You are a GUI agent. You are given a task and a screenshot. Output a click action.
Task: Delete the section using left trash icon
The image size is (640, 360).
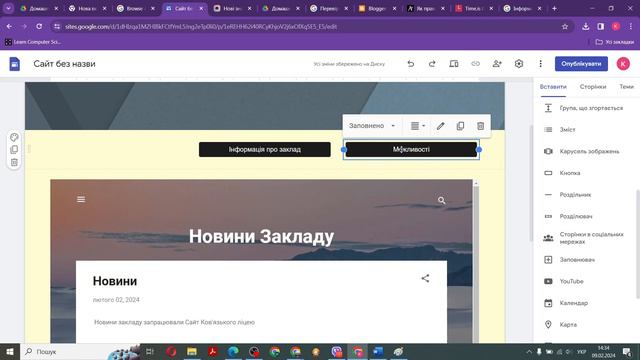(14, 162)
